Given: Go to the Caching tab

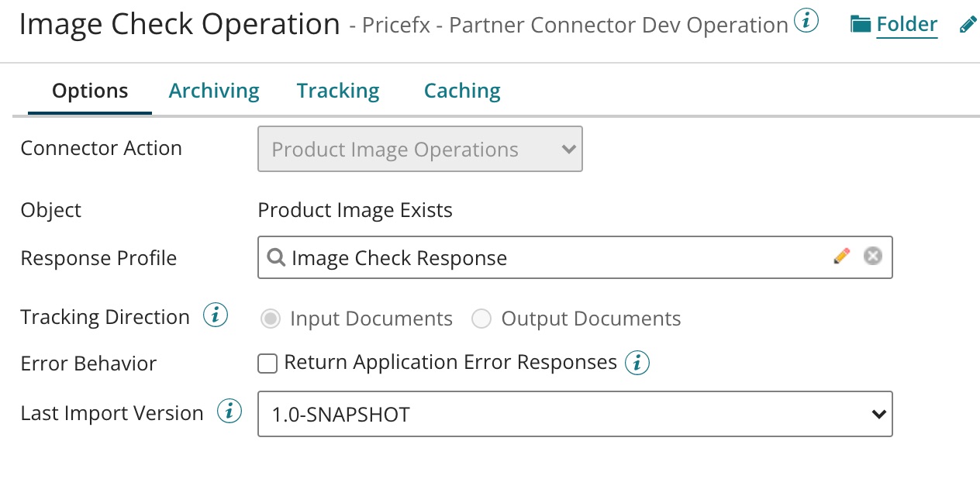Looking at the screenshot, I should click(462, 91).
